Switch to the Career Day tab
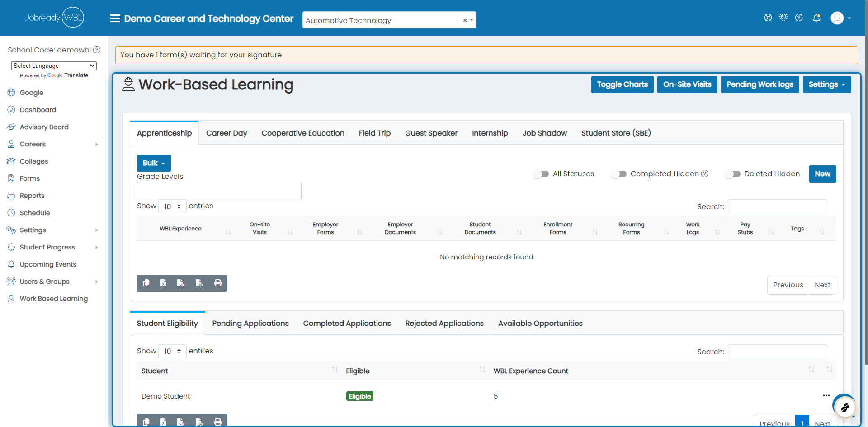This screenshot has height=427, width=868. 226,133
